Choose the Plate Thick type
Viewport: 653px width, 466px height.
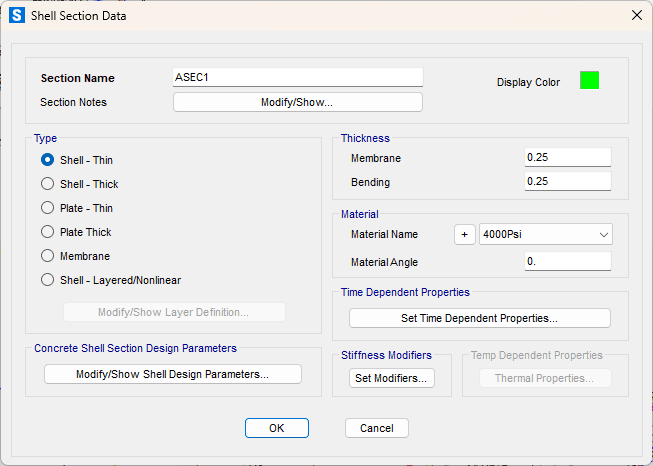(x=47, y=232)
